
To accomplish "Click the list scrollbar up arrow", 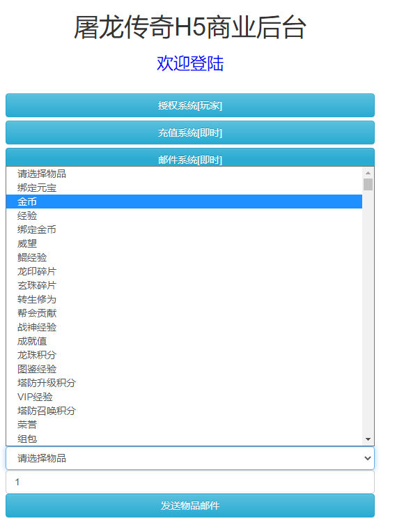I will tap(368, 172).
